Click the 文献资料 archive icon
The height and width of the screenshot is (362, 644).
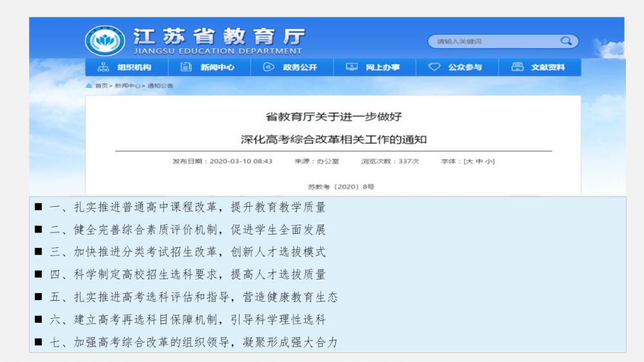coord(516,67)
